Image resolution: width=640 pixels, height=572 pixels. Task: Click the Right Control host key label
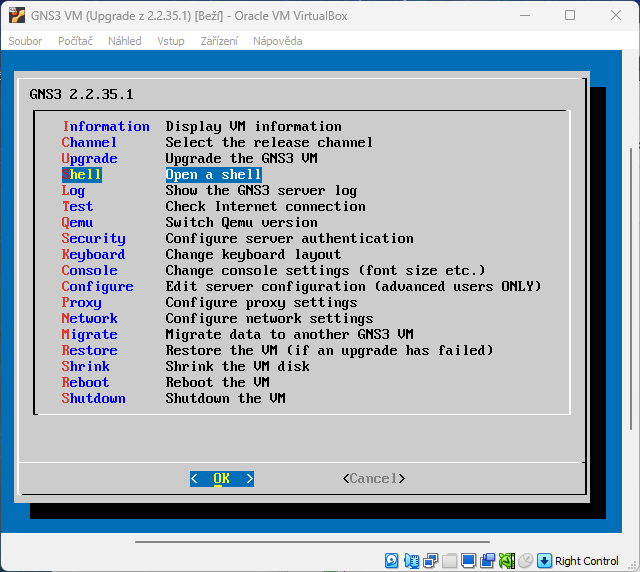587,561
